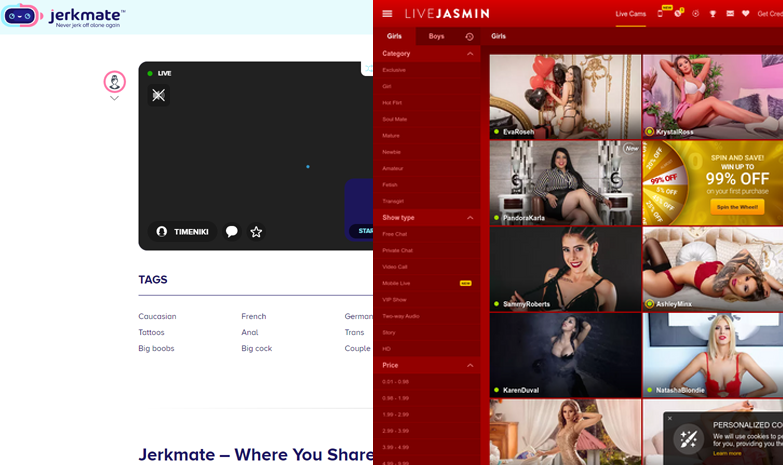Open the KrystalRoss thumbnail

coord(713,96)
